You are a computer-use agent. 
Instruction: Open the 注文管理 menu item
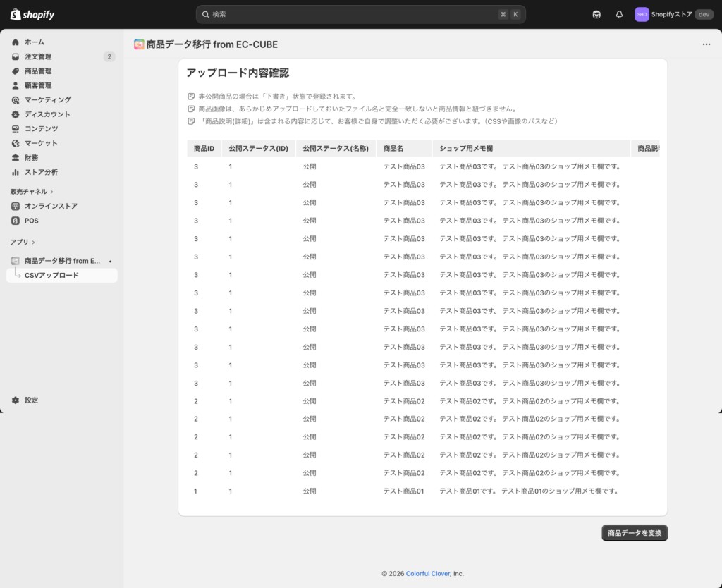pyautogui.click(x=38, y=56)
